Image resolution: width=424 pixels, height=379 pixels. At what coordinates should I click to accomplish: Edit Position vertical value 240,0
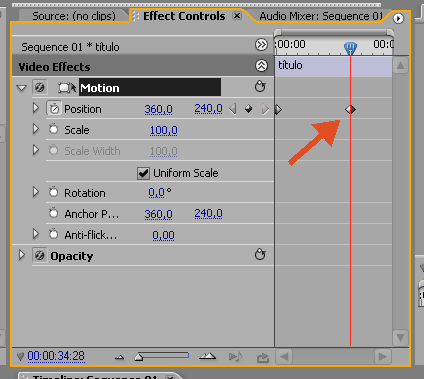click(x=208, y=109)
